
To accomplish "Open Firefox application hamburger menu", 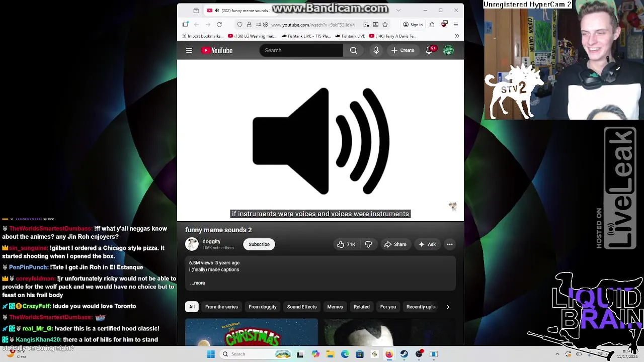I will 456,25.
